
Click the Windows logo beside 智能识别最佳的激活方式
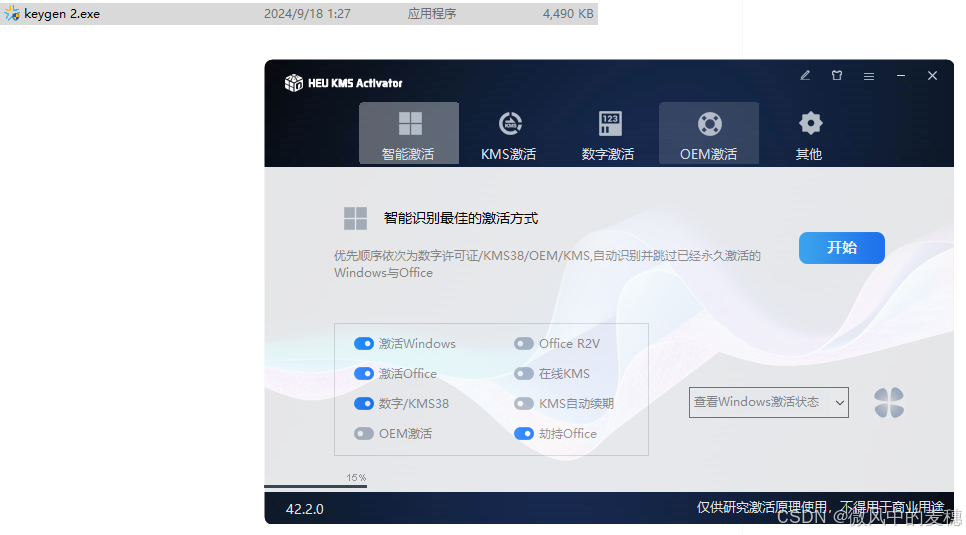355,218
